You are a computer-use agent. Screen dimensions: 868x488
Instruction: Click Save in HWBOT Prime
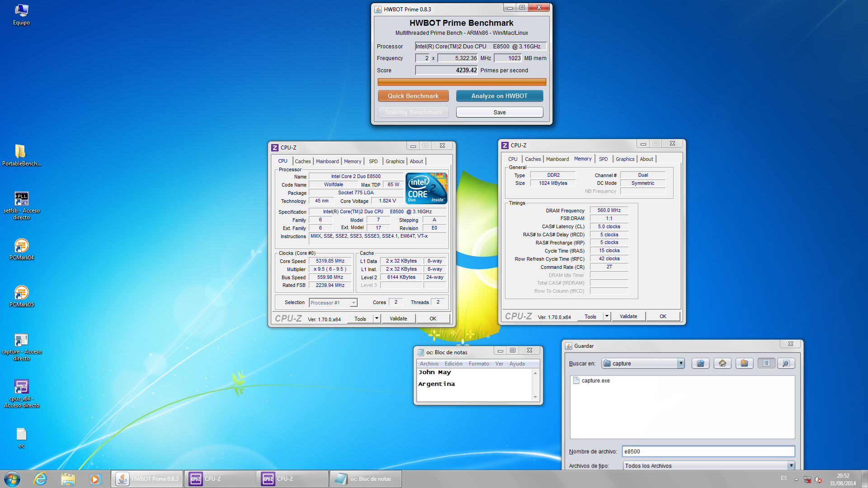pyautogui.click(x=499, y=112)
